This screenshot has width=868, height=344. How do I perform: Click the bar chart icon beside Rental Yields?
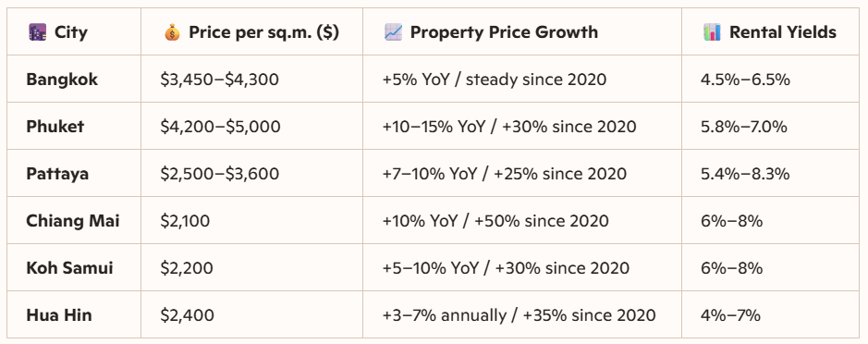coord(712,32)
